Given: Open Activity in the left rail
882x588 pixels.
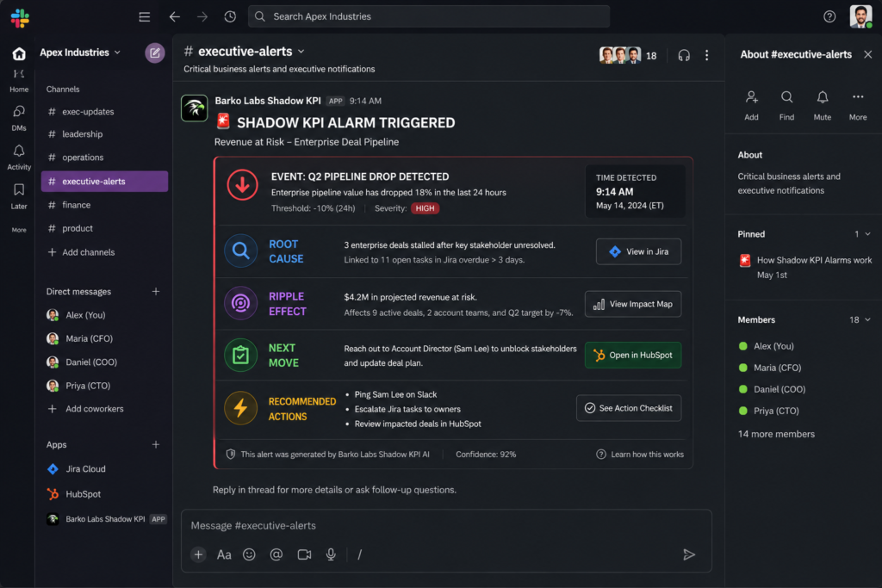Looking at the screenshot, I should pos(19,158).
